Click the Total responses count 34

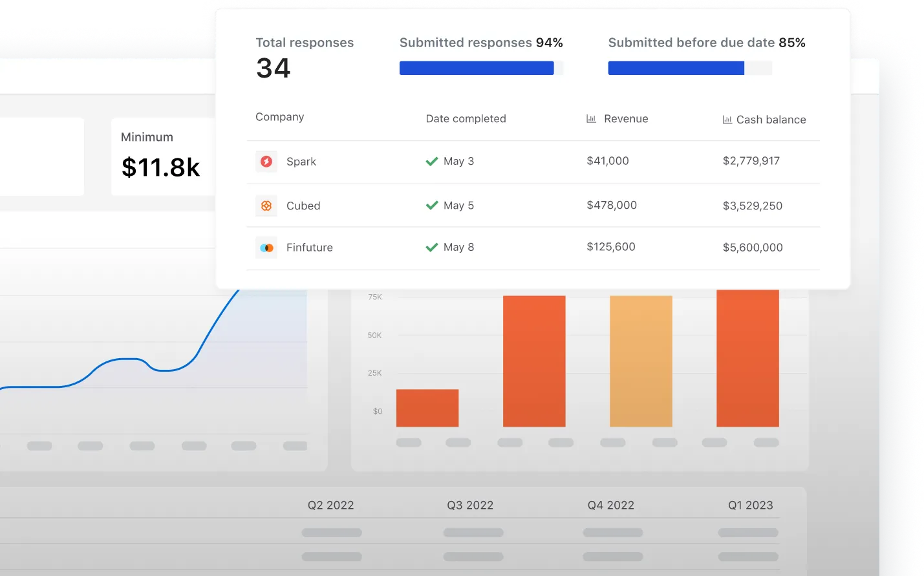pyautogui.click(x=274, y=68)
